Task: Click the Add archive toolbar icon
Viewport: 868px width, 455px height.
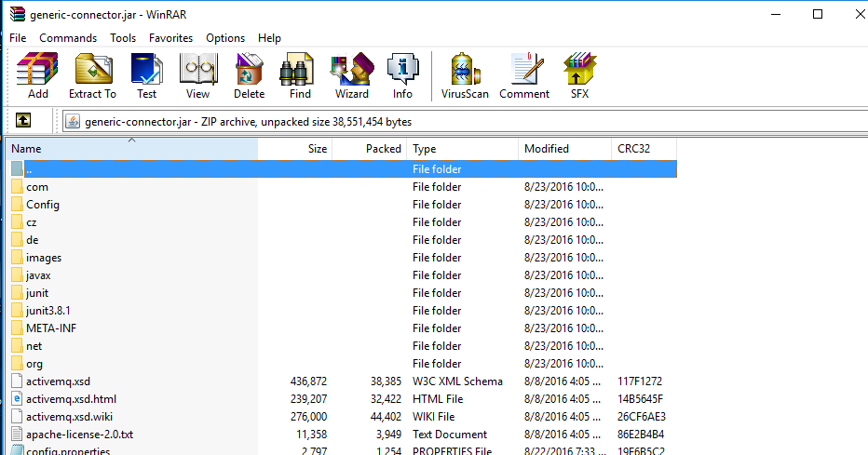Action: click(38, 75)
